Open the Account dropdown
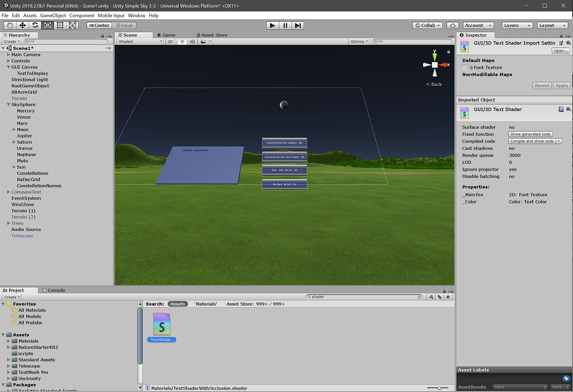This screenshot has height=392, width=573. [478, 25]
